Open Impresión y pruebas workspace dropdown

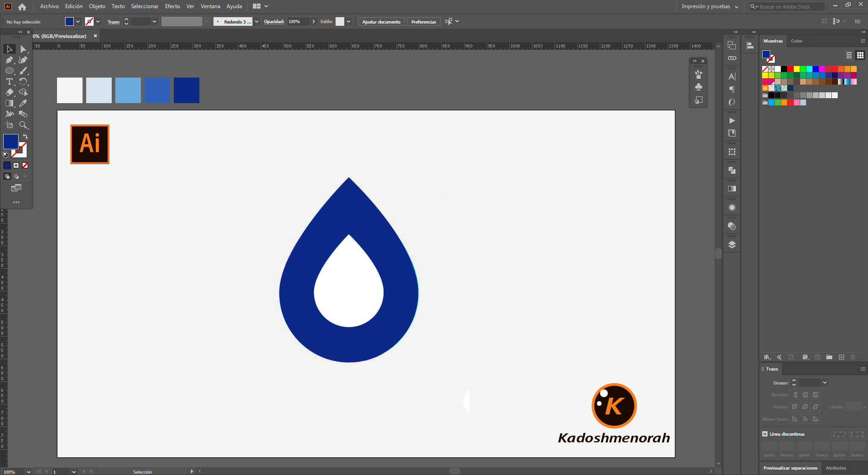[710, 6]
